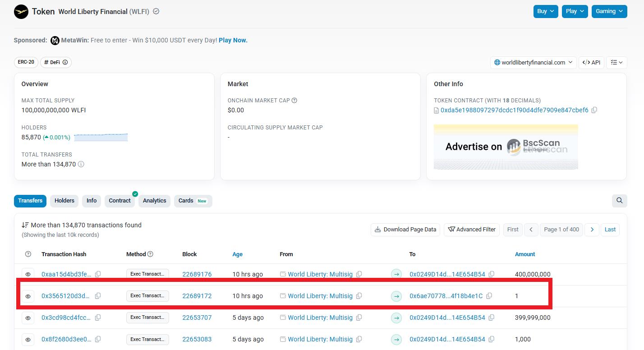
Task: Copy From address in block 22653083 row
Action: pos(359,339)
